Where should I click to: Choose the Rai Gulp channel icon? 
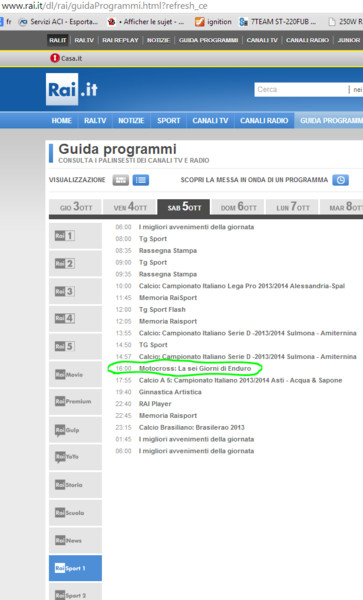(67, 430)
